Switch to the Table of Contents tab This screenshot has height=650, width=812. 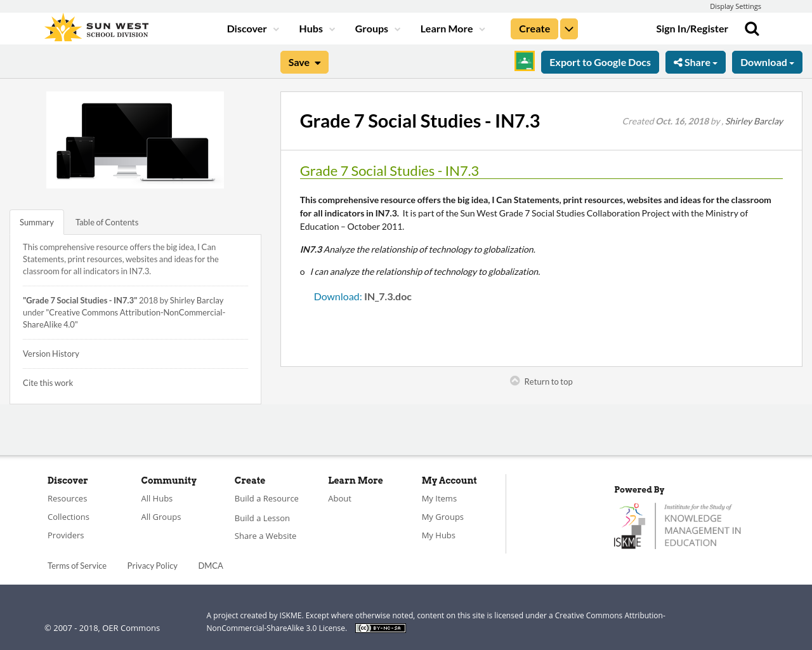tap(106, 222)
